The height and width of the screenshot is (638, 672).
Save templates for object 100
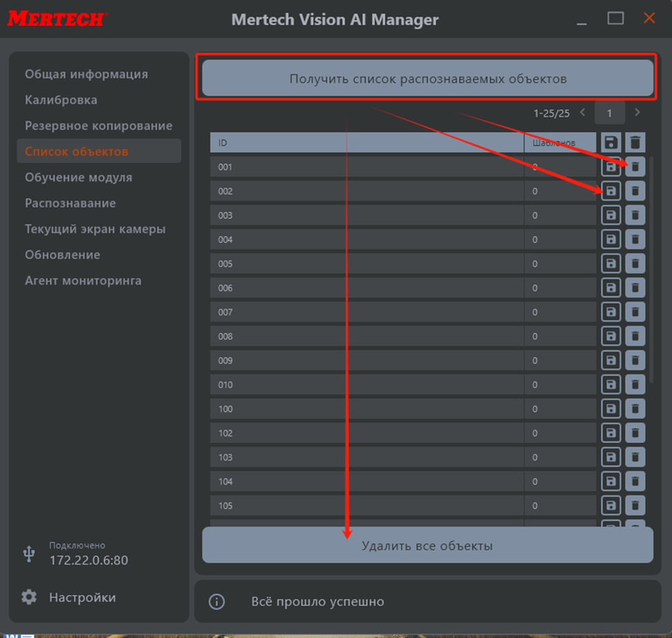pos(611,408)
